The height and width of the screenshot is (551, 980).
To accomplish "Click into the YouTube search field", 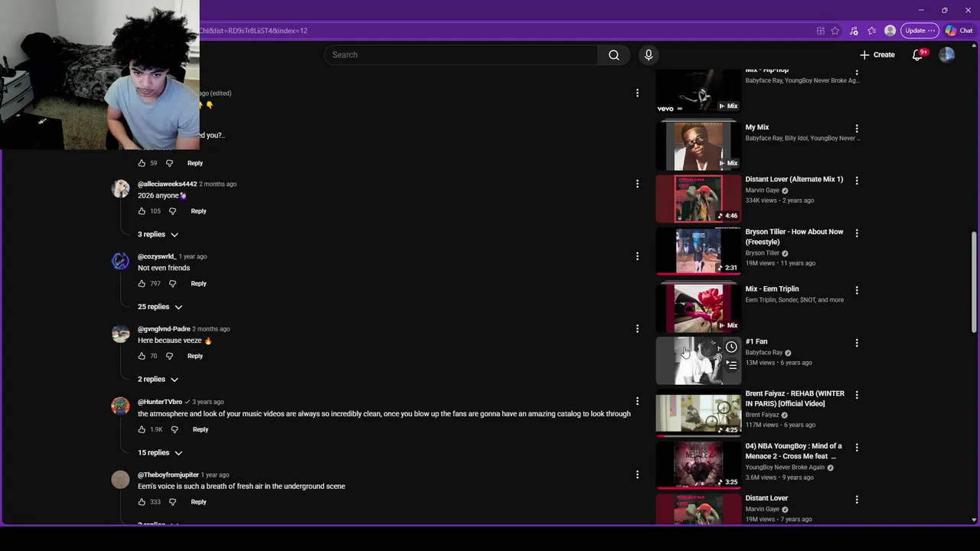I will (x=461, y=55).
